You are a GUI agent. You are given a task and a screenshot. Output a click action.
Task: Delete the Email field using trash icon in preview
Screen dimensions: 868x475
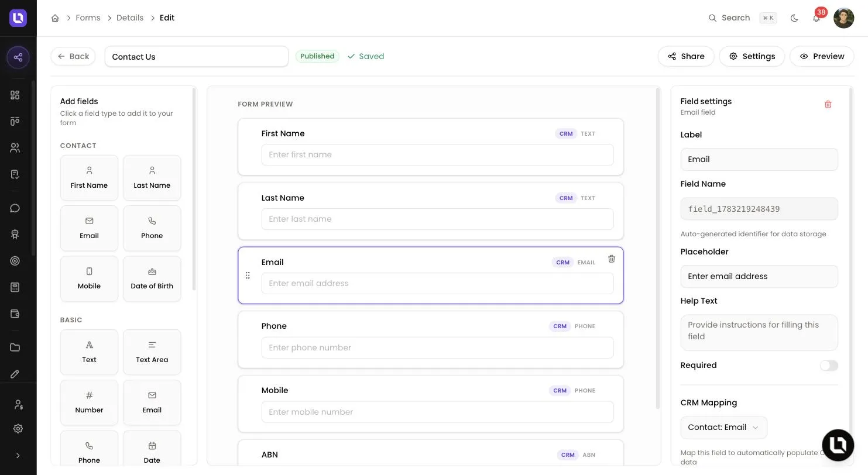[611, 259]
